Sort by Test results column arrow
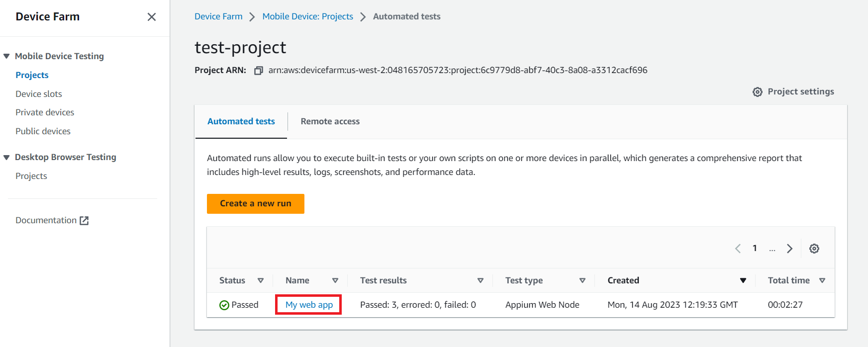 pyautogui.click(x=481, y=281)
